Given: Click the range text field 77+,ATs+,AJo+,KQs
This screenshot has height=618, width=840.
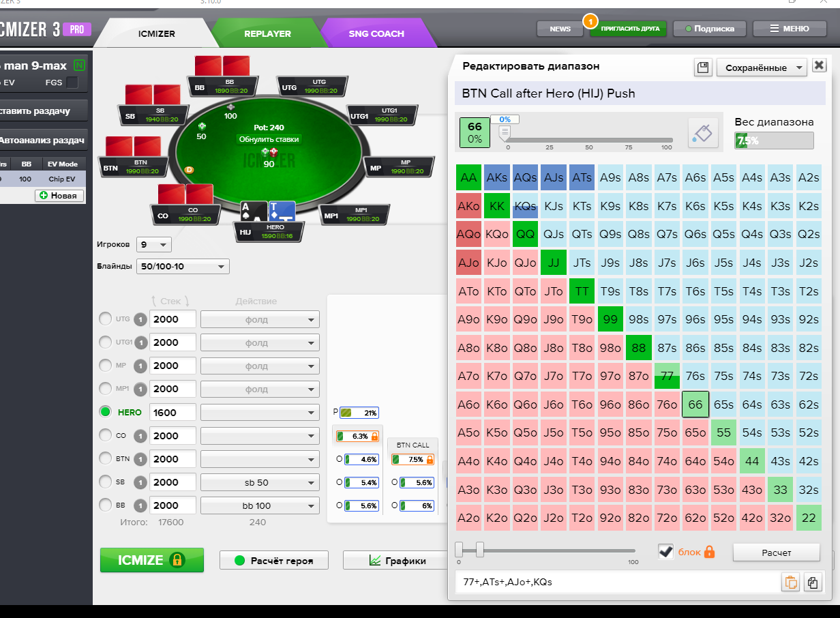Looking at the screenshot, I should click(x=616, y=583).
